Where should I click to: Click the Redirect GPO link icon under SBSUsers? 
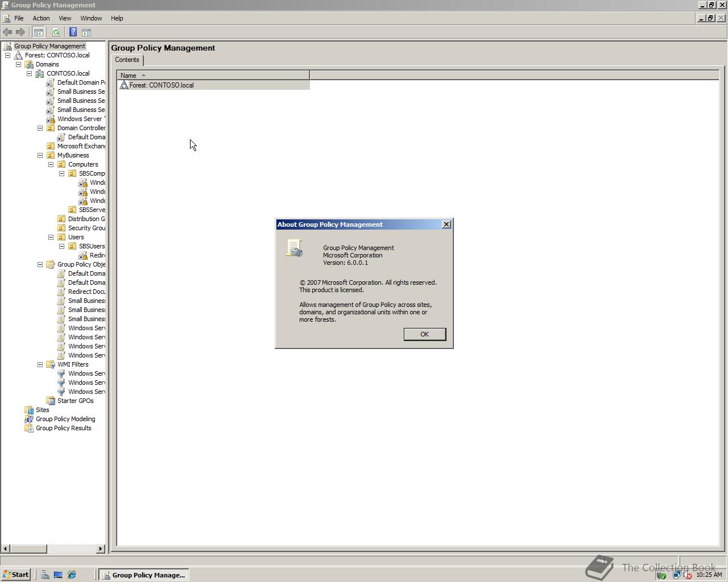coord(83,255)
